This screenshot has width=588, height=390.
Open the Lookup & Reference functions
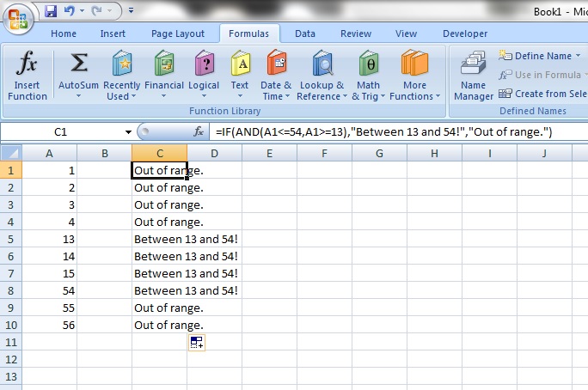point(322,64)
